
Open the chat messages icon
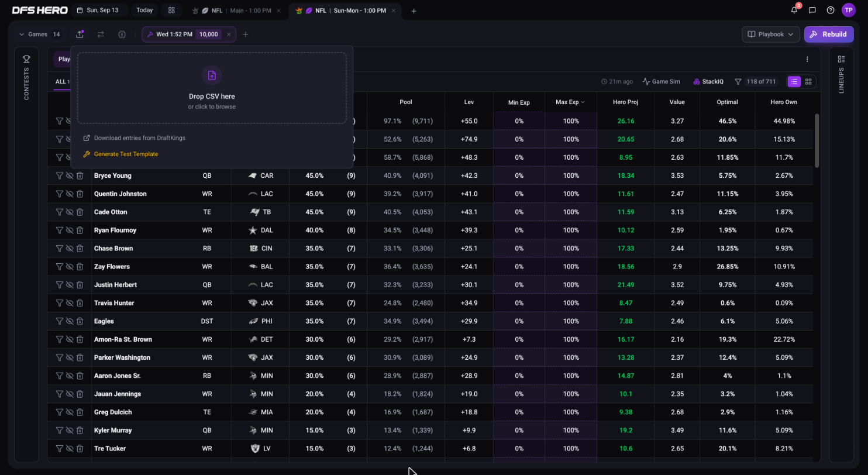(812, 10)
